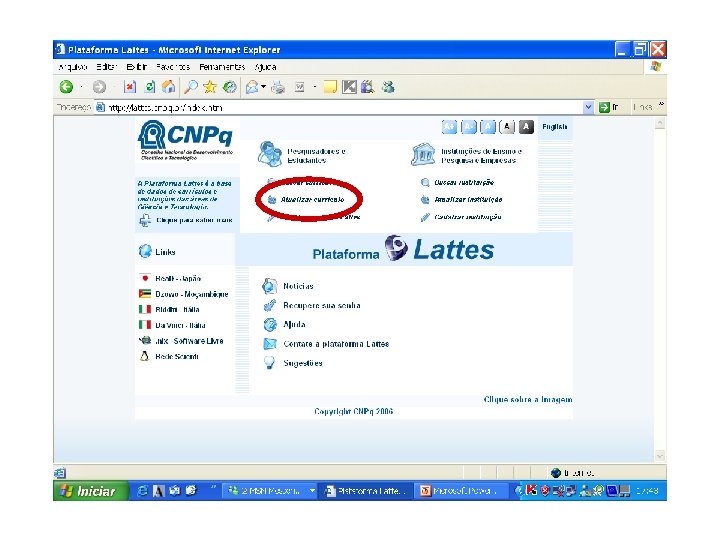This screenshot has width=720, height=540.
Task: Open the Contate a plataforma Lattes link
Action: tap(336, 344)
